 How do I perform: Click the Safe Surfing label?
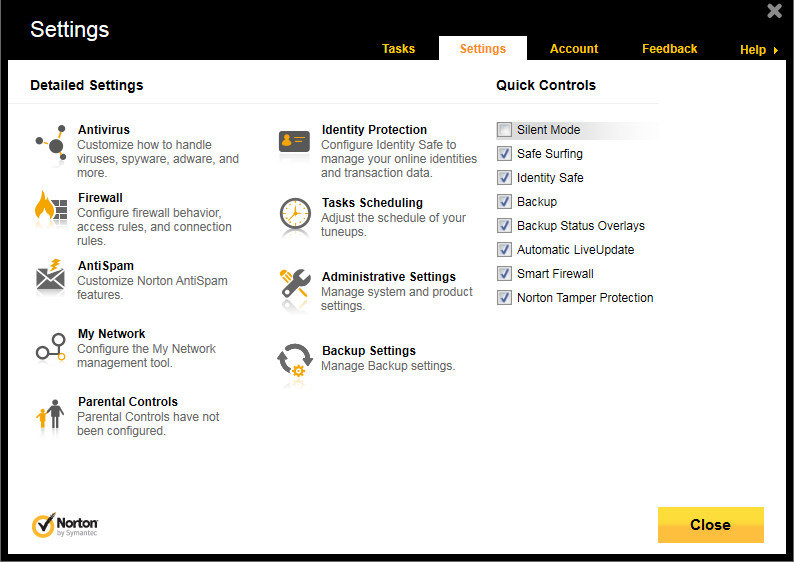(x=549, y=153)
